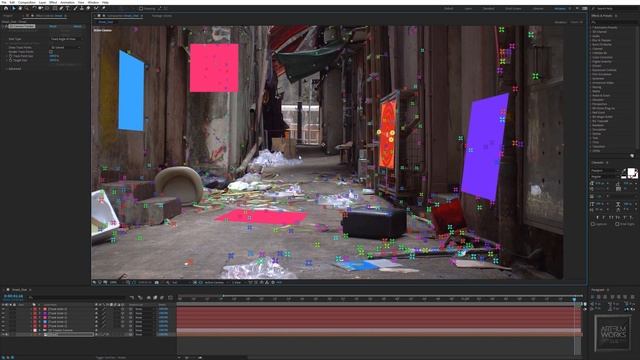Open the File menu
The image size is (640, 360).
[4, 2]
